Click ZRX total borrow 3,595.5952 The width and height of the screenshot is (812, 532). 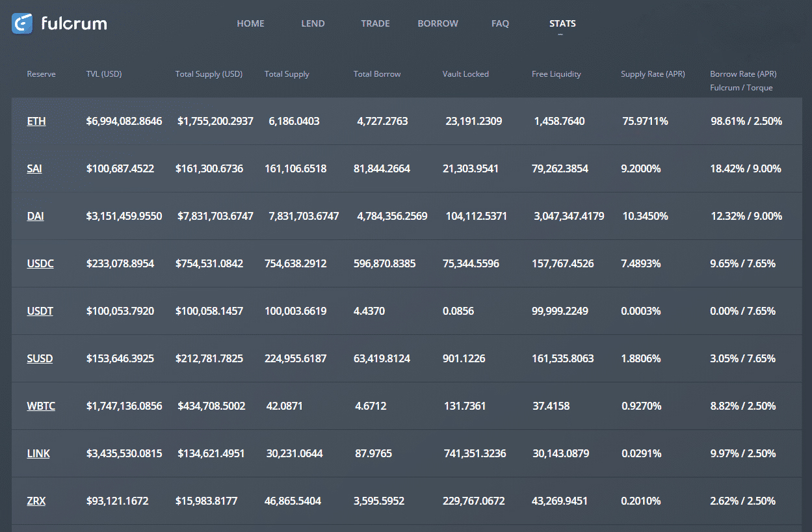[379, 501]
